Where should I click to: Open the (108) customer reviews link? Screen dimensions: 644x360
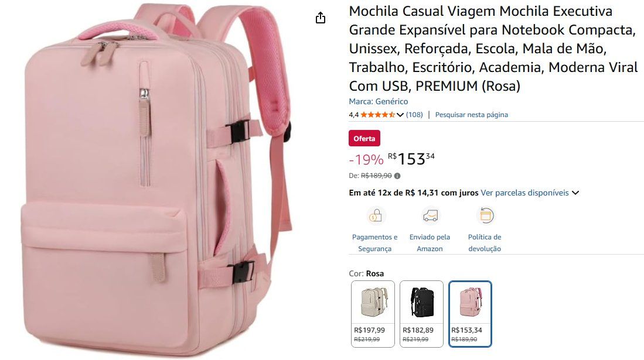pos(414,115)
